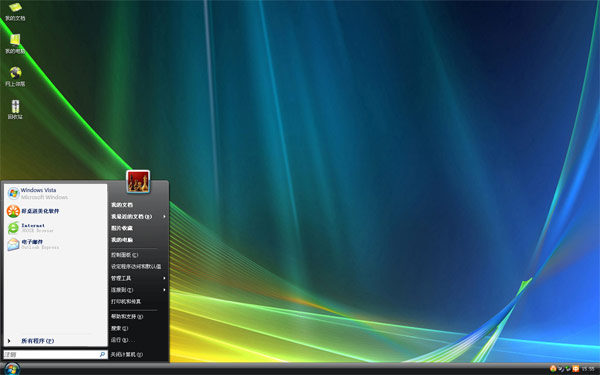
Task: Click the search magnifier icon in Start menu
Action: 102,354
